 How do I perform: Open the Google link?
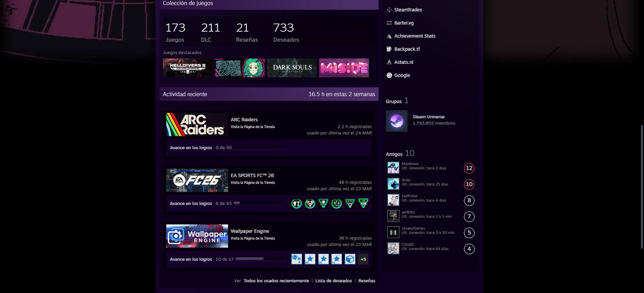point(402,75)
